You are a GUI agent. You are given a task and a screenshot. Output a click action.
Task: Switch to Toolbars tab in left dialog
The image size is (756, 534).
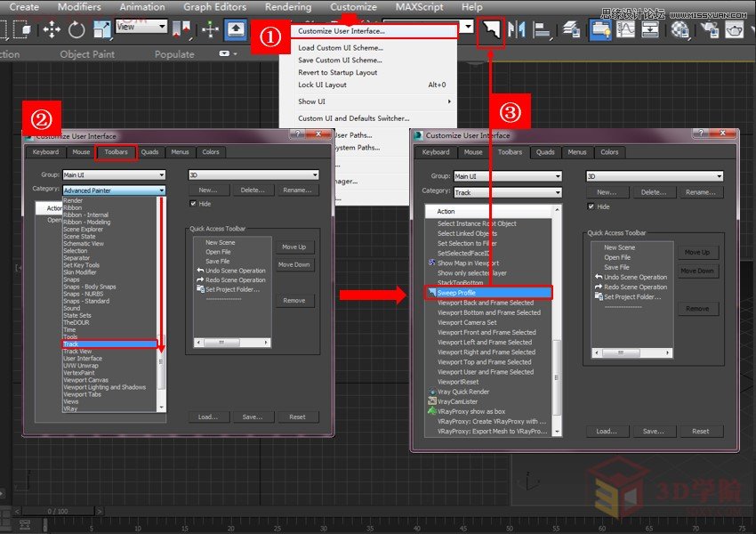click(x=117, y=152)
